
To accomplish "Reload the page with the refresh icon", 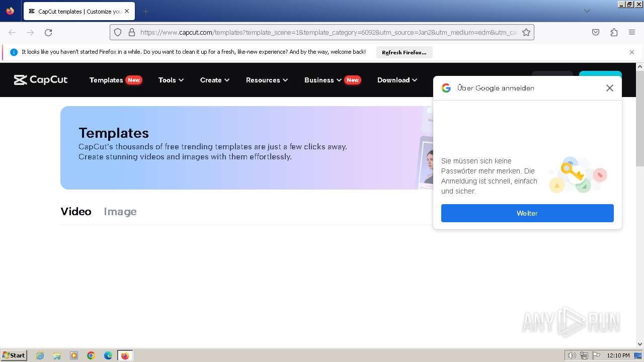I will pyautogui.click(x=48, y=32).
